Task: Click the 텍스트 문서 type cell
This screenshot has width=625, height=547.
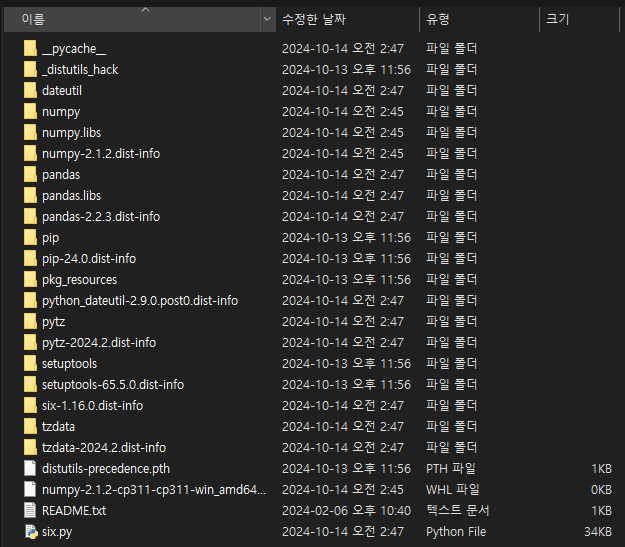Action: pos(458,511)
